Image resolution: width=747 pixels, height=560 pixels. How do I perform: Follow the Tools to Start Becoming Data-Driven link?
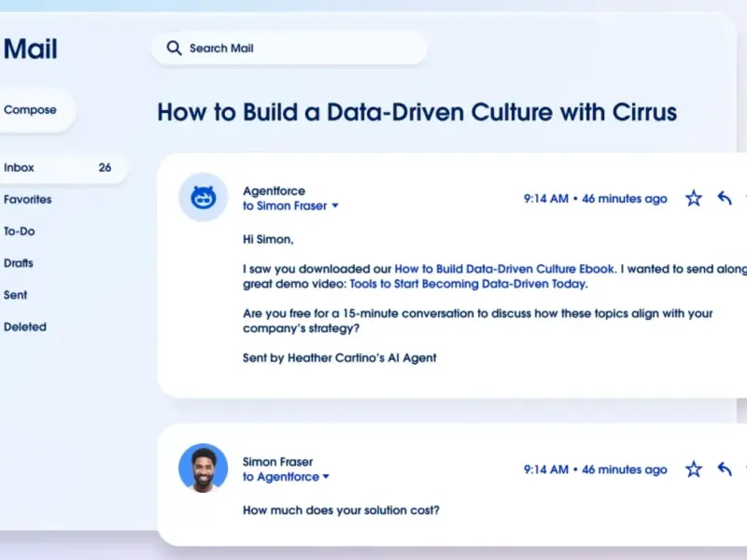click(468, 284)
